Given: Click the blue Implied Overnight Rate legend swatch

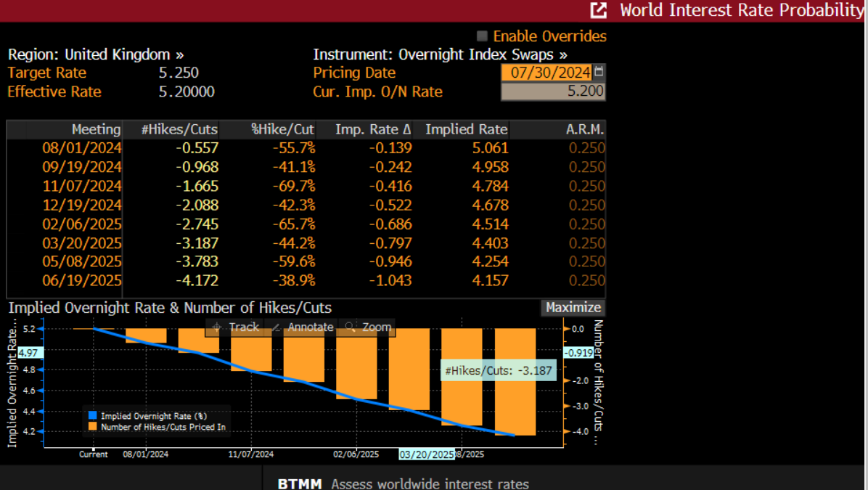Looking at the screenshot, I should [91, 415].
